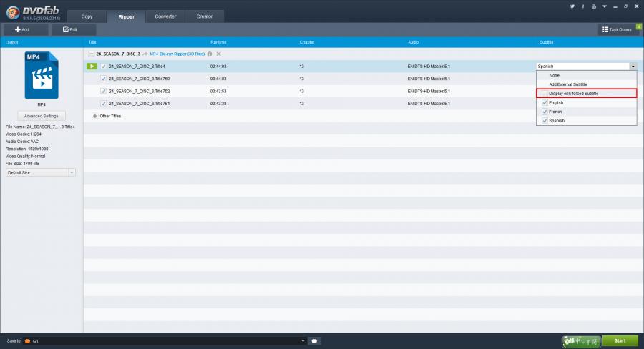
Task: Open Advanced Settings
Action: click(41, 116)
